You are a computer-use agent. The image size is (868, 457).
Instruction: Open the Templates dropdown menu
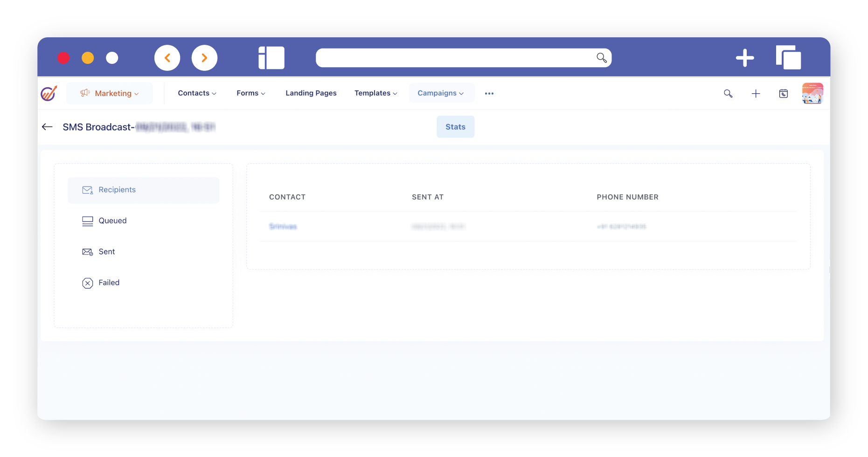pos(375,93)
